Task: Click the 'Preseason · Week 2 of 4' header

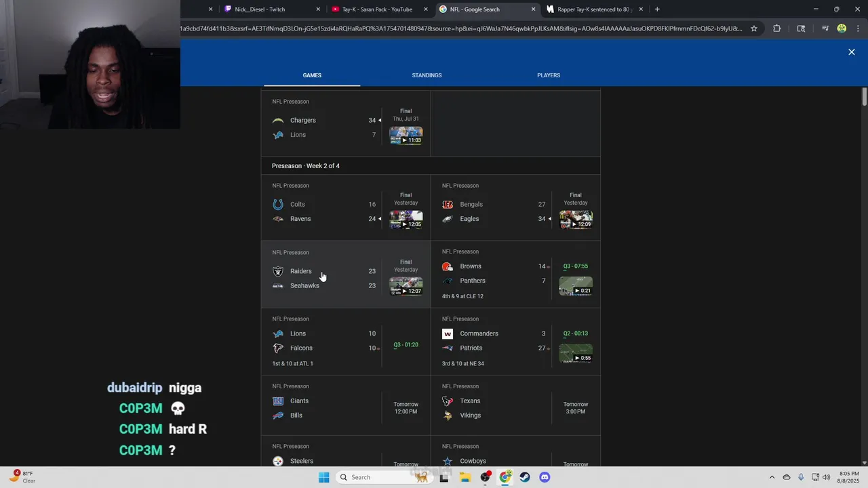Action: (x=306, y=166)
